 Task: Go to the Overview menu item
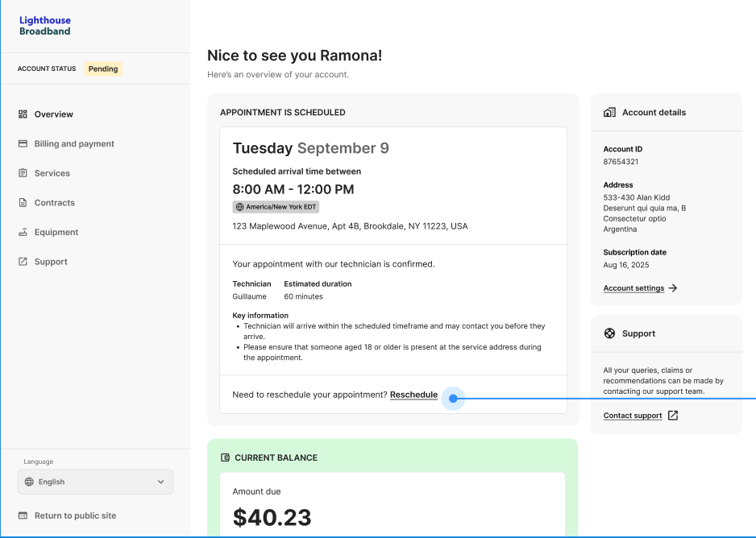(53, 114)
